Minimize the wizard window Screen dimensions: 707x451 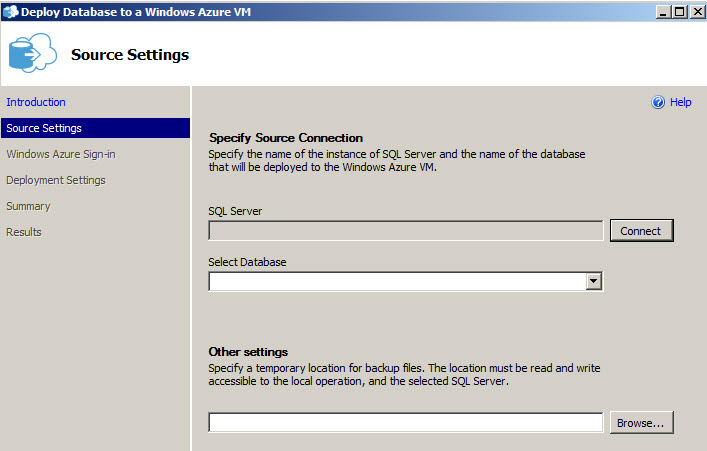tap(662, 12)
